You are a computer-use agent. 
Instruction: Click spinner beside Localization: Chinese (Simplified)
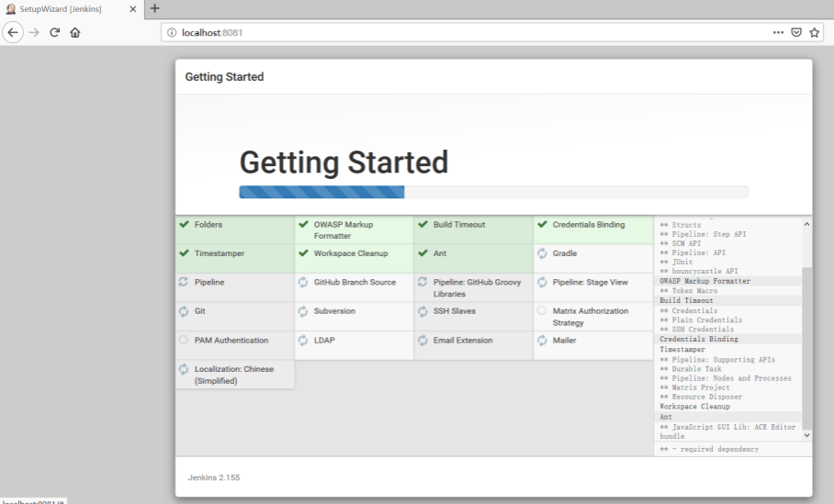click(x=184, y=369)
